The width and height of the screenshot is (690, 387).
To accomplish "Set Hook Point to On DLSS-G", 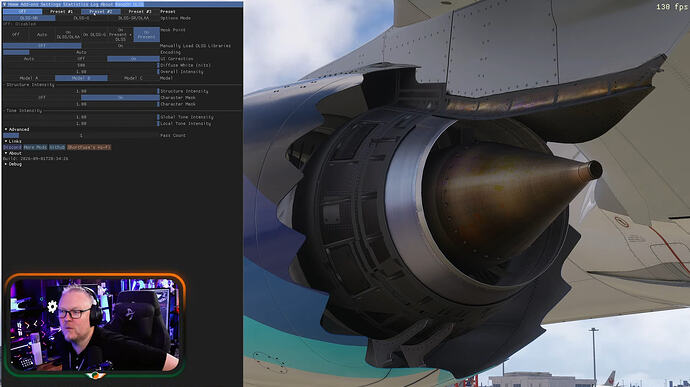I will coord(94,34).
